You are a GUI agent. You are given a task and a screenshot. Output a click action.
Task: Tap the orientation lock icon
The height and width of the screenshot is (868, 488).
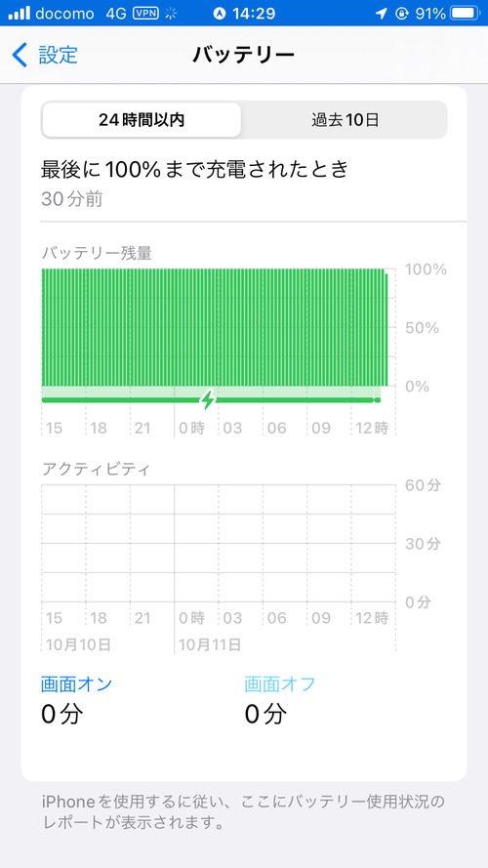tap(402, 14)
